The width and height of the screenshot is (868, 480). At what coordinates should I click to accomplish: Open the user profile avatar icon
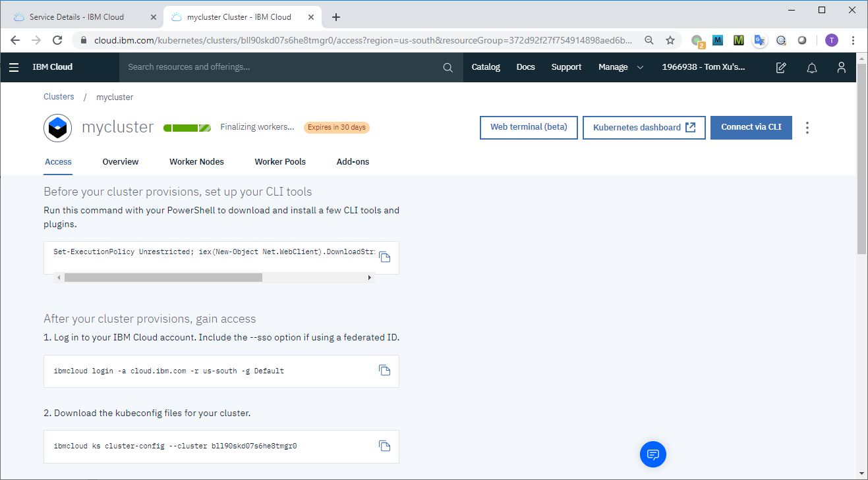[x=842, y=67]
